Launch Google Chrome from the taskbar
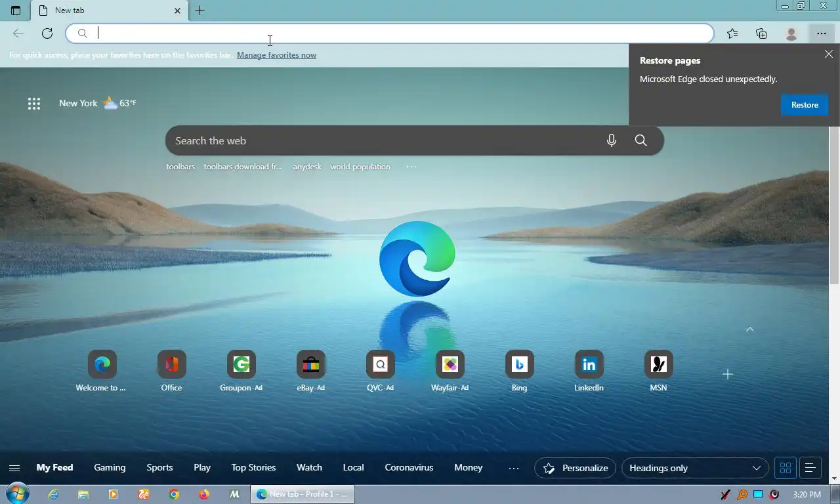Screen dimensions: 840x504 tap(174, 495)
